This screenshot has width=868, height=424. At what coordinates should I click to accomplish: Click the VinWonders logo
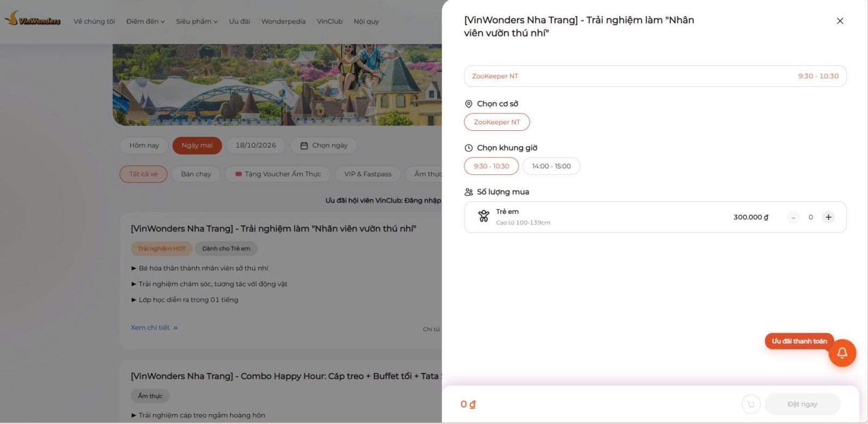[x=33, y=19]
